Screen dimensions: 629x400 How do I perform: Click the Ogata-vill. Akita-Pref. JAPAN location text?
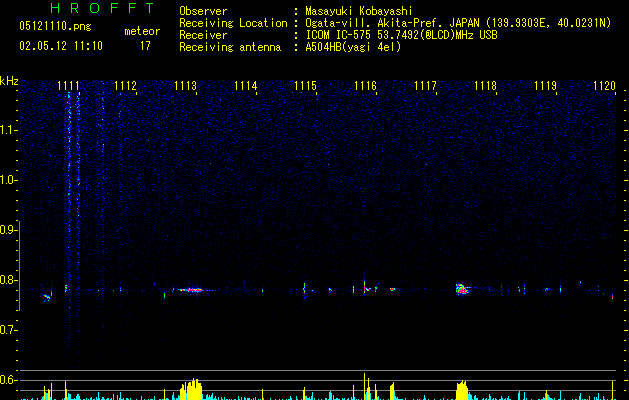[458, 23]
